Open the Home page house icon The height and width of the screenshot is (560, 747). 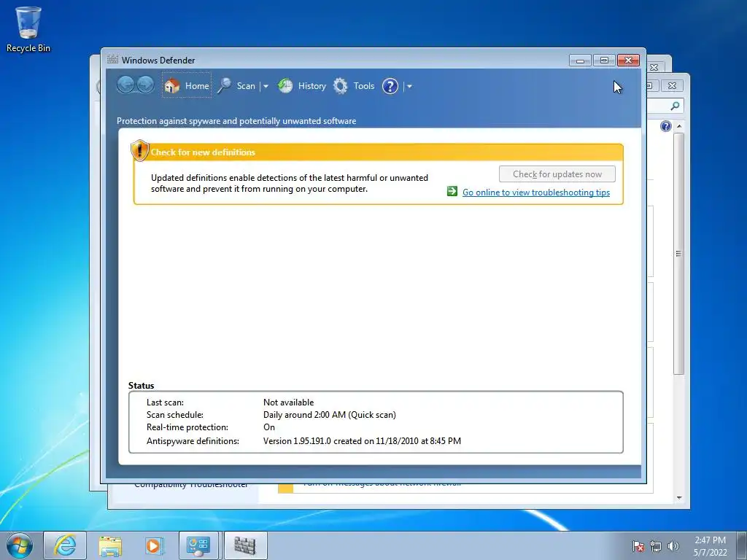click(x=172, y=86)
